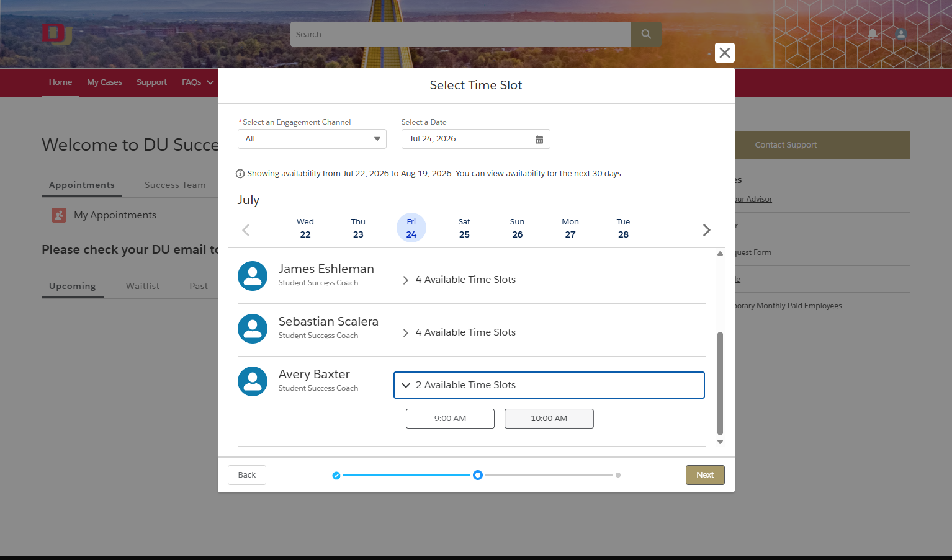
Task: Select Sun 26 in date strip
Action: (518, 228)
